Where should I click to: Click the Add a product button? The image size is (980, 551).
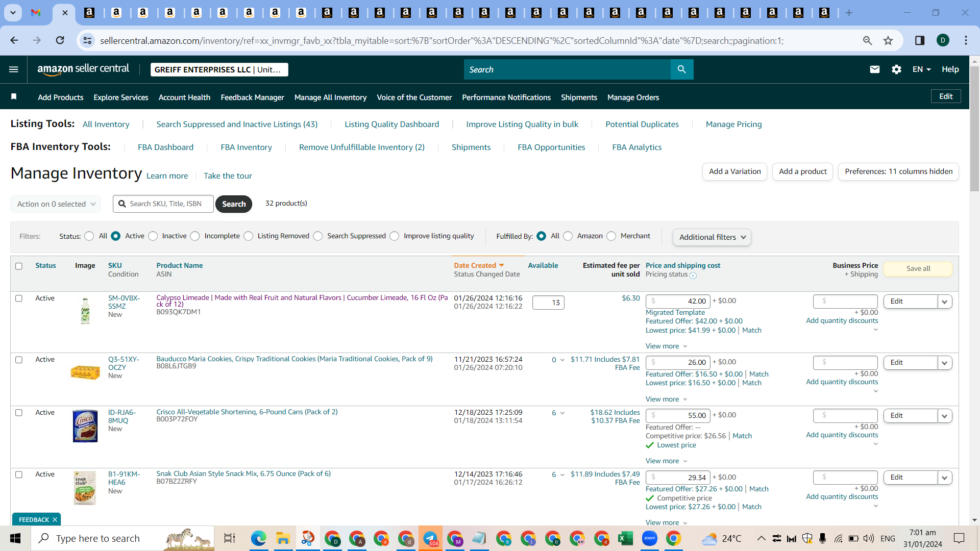(x=803, y=171)
